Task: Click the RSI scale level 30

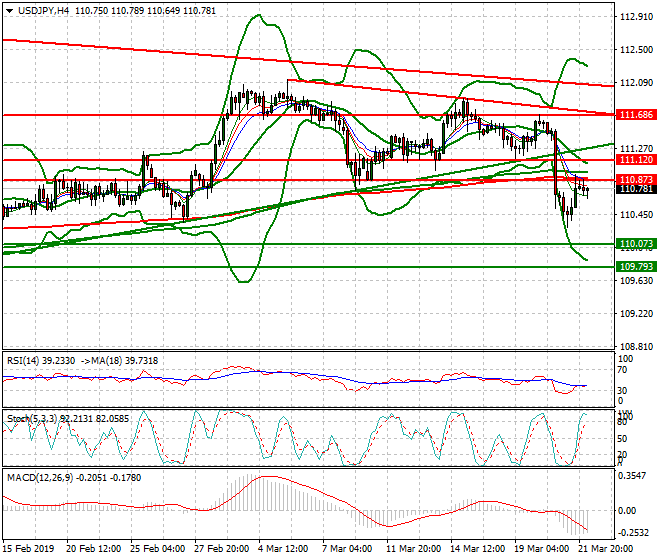Action: pyautogui.click(x=622, y=391)
